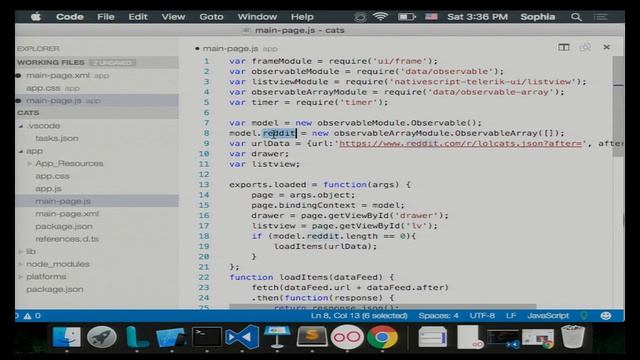Open the View menu
640x360 pixels.
(173, 17)
